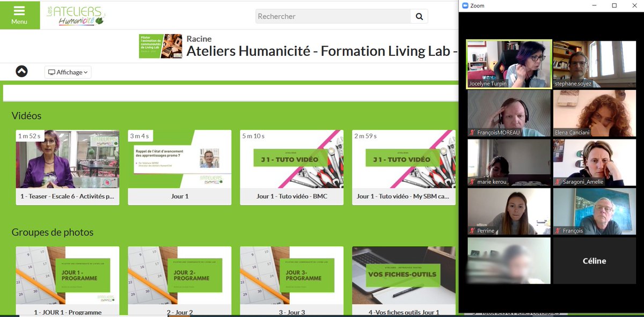Open the Jour 1 video thumbnail

[x=180, y=159]
